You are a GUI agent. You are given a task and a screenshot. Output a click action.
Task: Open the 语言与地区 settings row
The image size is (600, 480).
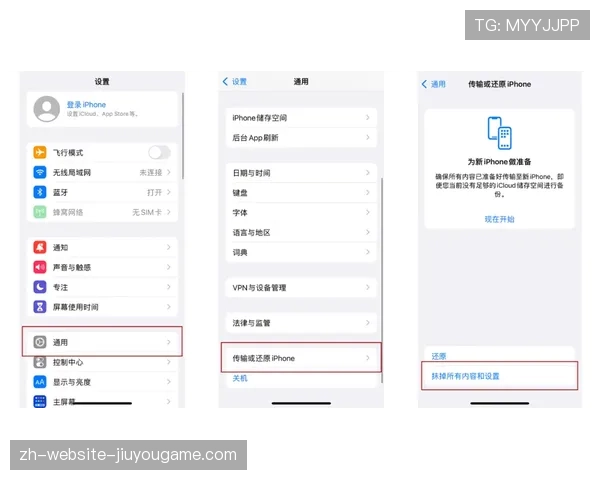[301, 232]
